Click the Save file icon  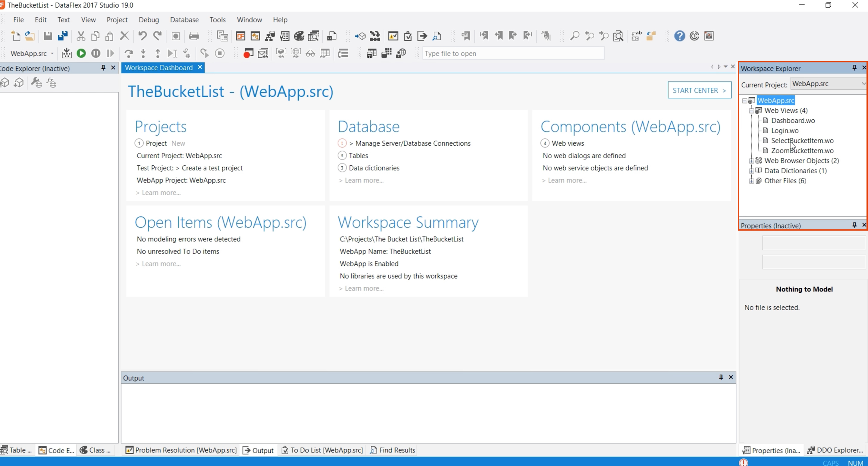[48, 36]
